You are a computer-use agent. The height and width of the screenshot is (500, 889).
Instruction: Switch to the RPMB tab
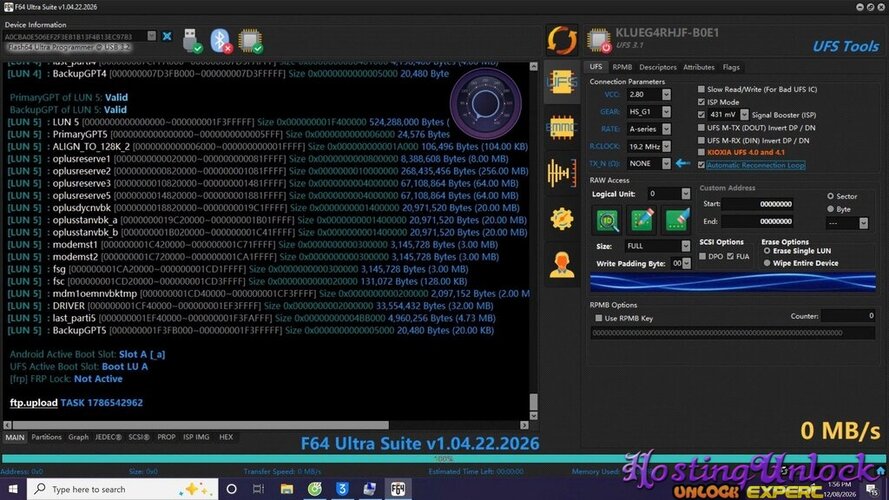[621, 67]
